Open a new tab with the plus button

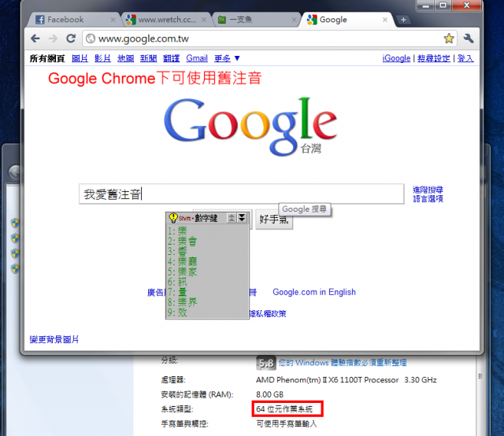403,20
